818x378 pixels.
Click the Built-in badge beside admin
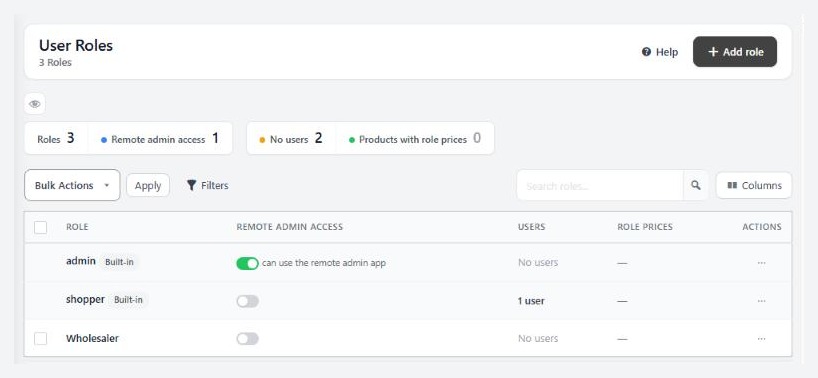click(x=119, y=262)
